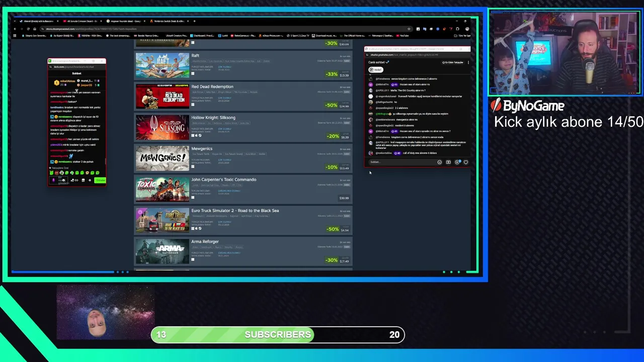This screenshot has width=644, height=362.
Task: Open John Carpenter's Toxic Commando title
Action: [224, 179]
